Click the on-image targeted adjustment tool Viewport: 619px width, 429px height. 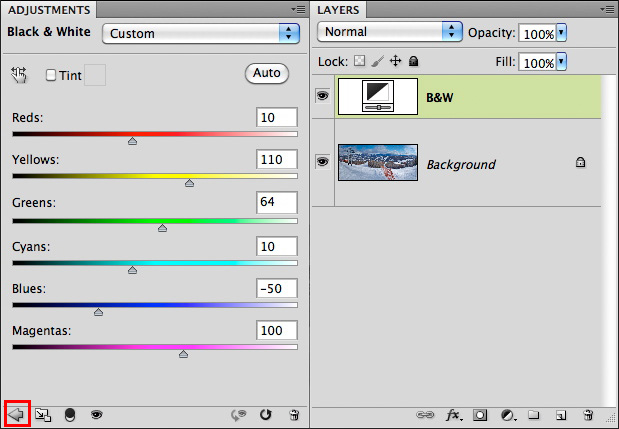[x=19, y=75]
